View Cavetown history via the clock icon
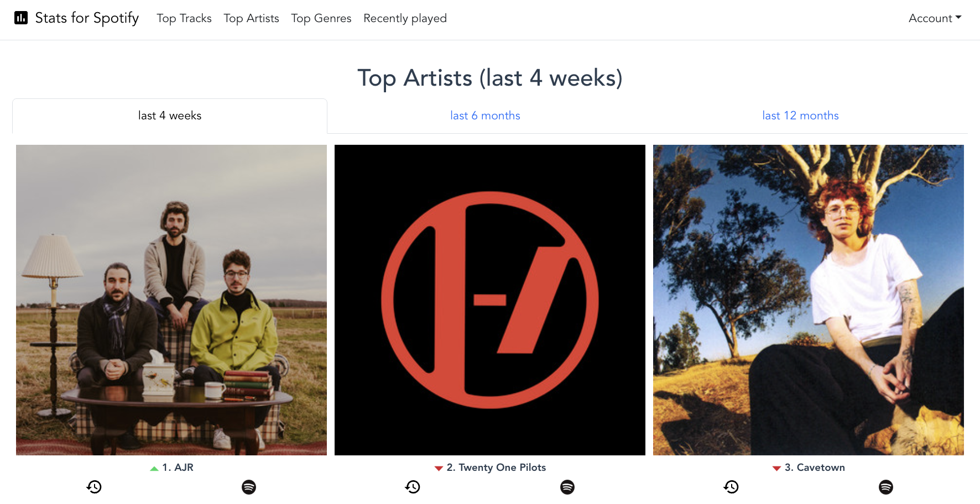 [731, 487]
